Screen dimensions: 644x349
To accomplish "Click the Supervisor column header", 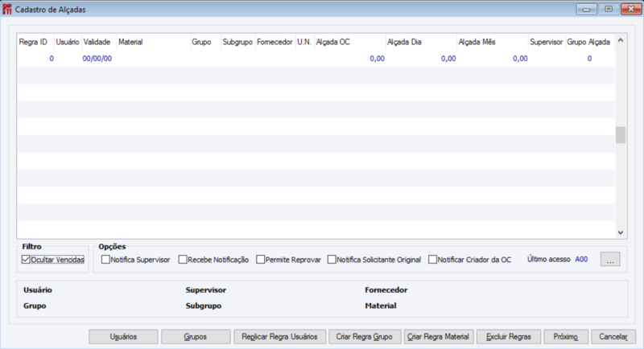I will [547, 42].
